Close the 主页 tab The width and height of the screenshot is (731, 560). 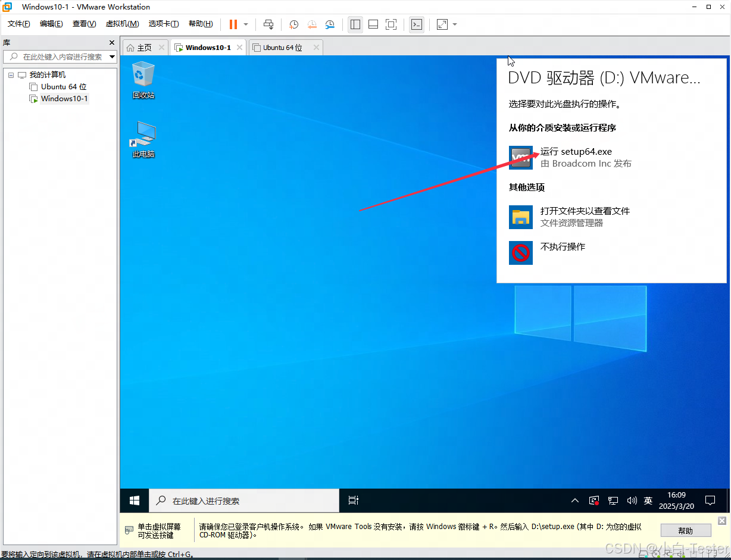coord(162,48)
